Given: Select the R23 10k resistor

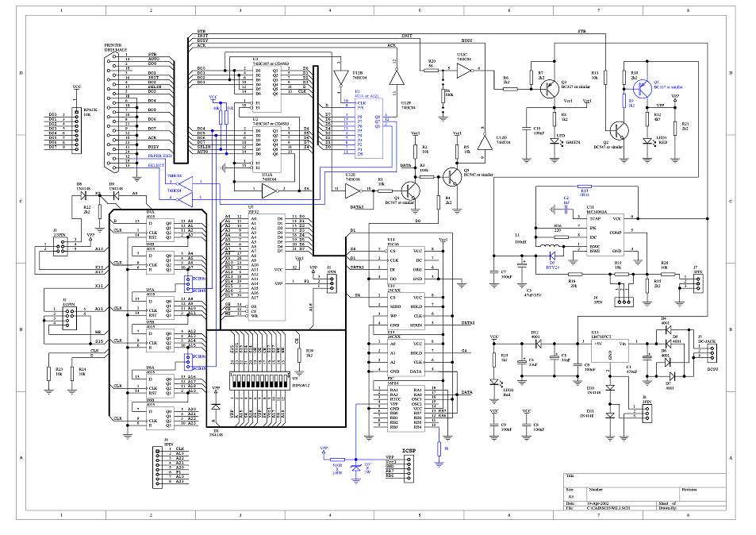Looking at the screenshot, I should pos(48,373).
